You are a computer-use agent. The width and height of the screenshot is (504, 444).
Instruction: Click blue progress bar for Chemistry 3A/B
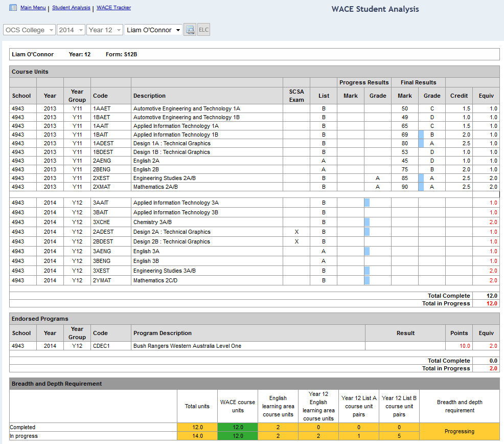[x=366, y=222]
